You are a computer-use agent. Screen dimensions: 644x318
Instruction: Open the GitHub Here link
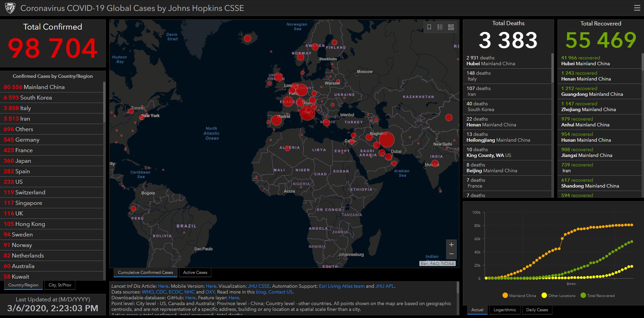(x=190, y=298)
